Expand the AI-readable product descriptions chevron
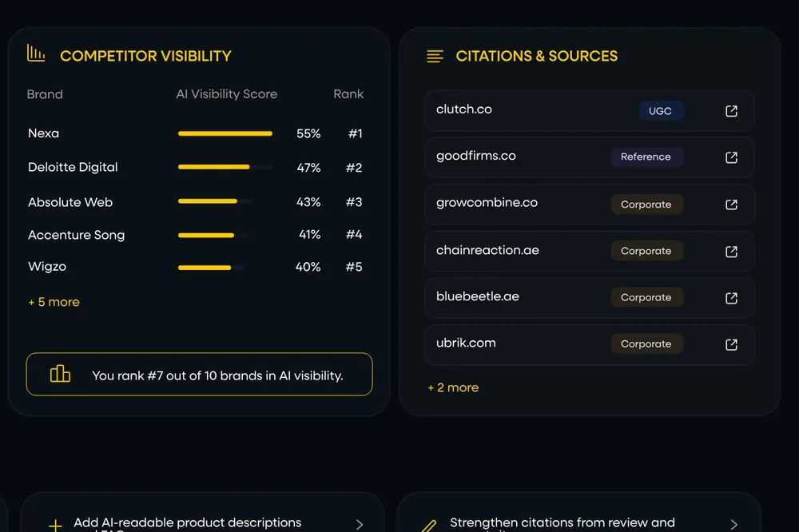799x532 pixels. coord(360,524)
